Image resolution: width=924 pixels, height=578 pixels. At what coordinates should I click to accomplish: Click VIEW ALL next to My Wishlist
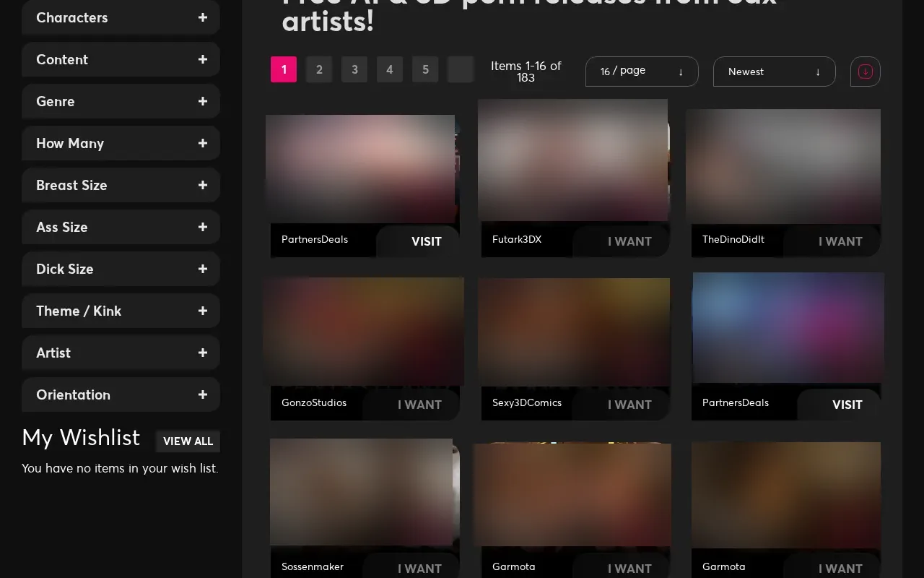click(x=188, y=441)
